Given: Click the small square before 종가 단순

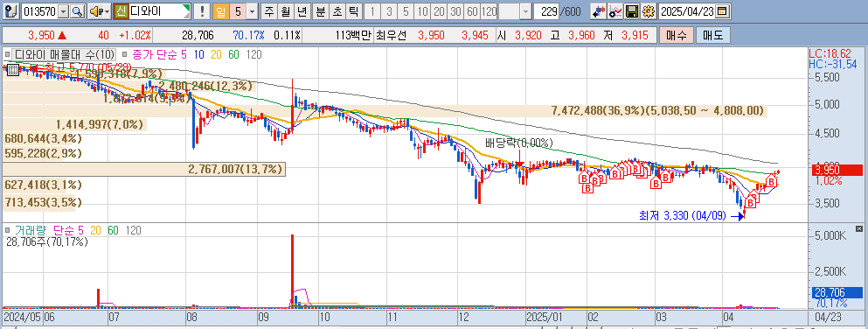Looking at the screenshot, I should tap(124, 54).
